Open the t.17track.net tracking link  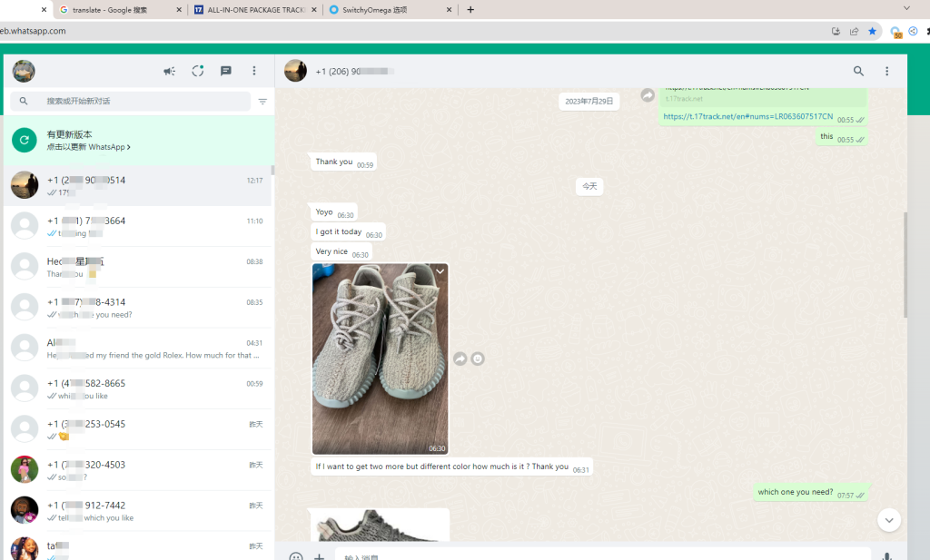748,117
